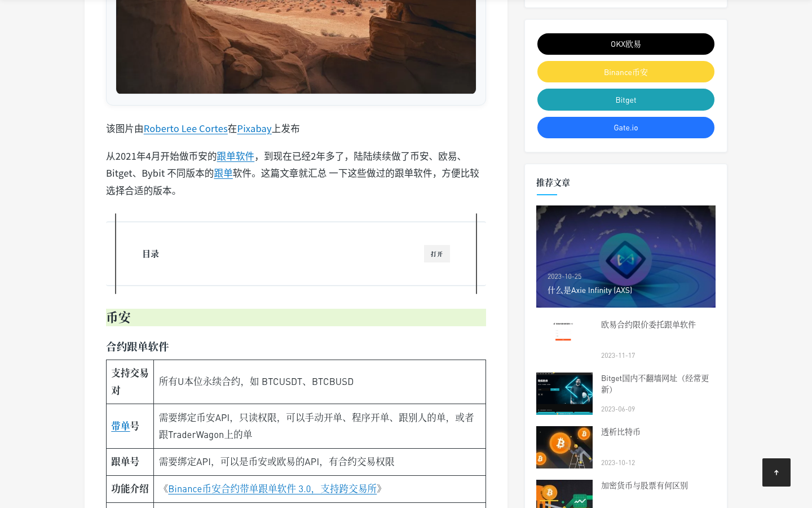Click the 跟单号 table cell

point(130,462)
